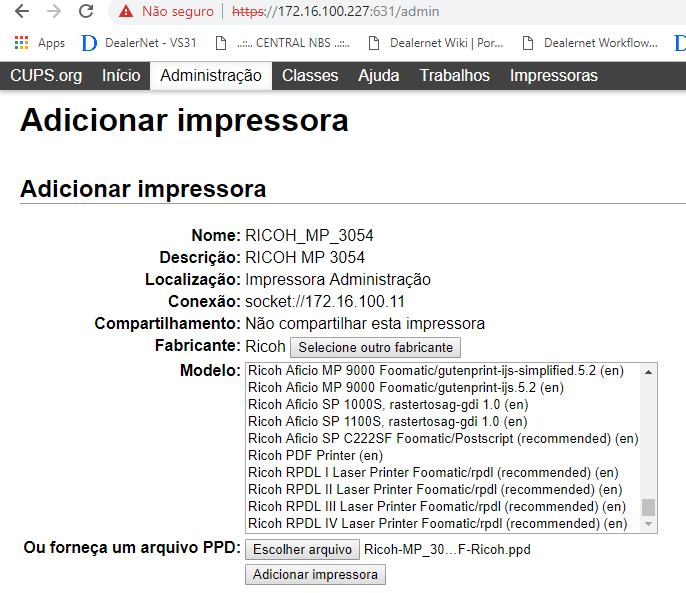Image resolution: width=686 pixels, height=593 pixels.
Task: Select Ricoh Aficio MP 9000 gutenprint-ijs.5.2 model
Action: click(x=443, y=388)
